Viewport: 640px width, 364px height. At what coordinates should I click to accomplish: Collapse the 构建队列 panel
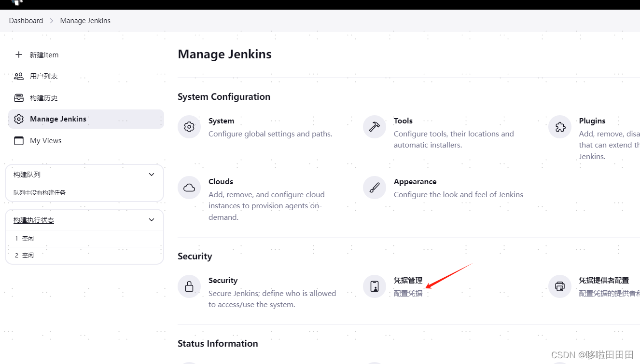(151, 174)
